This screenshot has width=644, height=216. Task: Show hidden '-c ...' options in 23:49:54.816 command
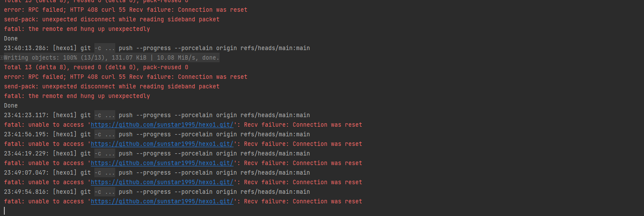105,192
